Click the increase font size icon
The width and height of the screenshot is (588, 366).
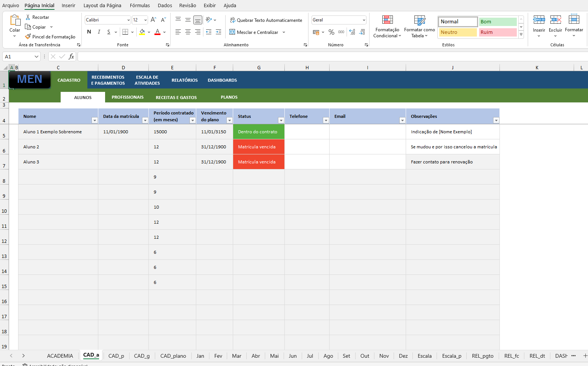(x=153, y=20)
